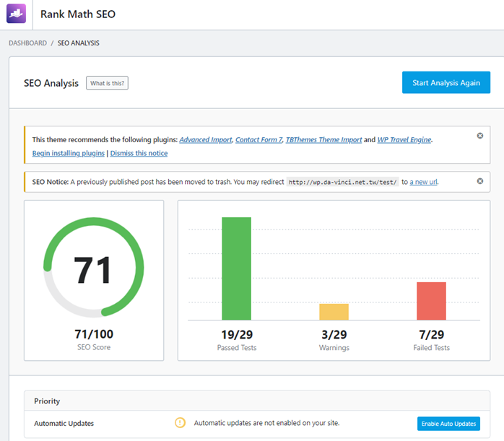
Task: Click the green SEO score circular gauge
Action: [x=94, y=268]
